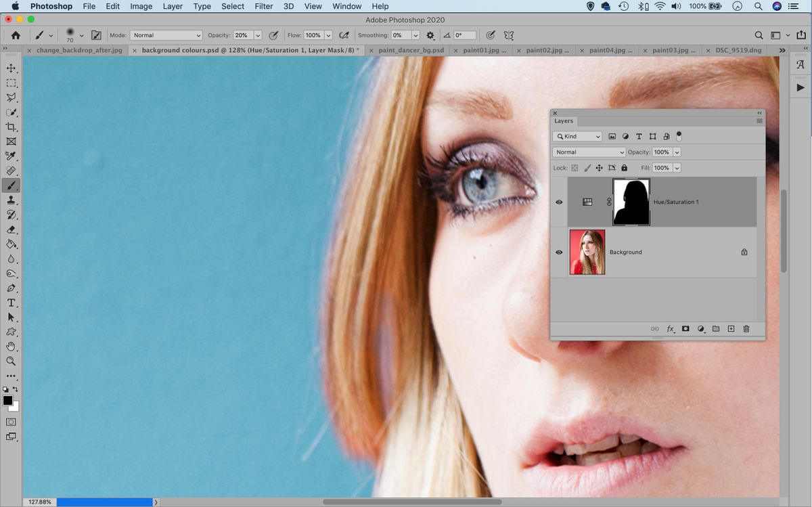The height and width of the screenshot is (507, 812).
Task: Hide the Hue/Saturation 1 layer
Action: [559, 202]
